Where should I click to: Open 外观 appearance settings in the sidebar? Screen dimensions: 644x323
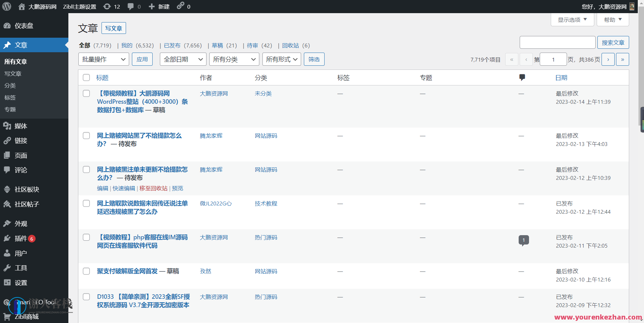(20, 223)
